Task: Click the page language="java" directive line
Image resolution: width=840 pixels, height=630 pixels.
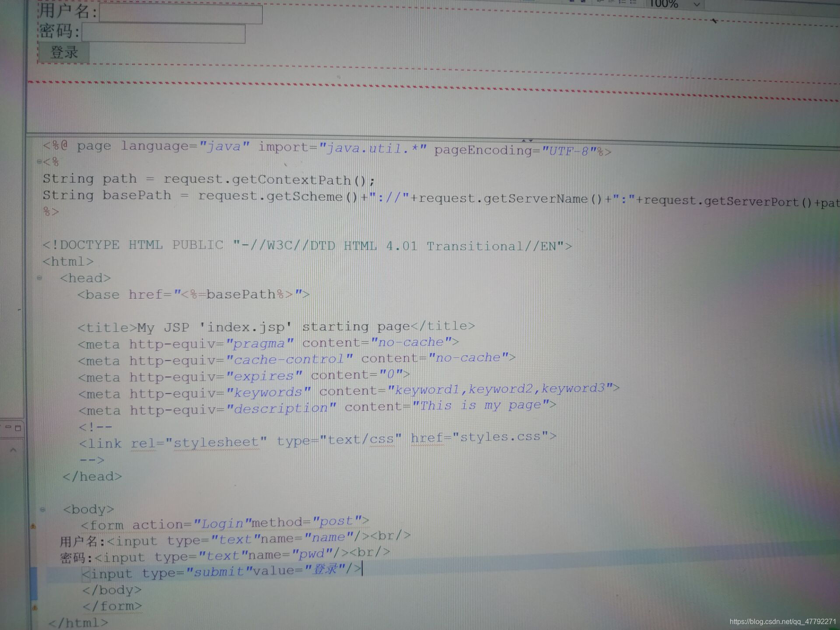Action: point(327,148)
